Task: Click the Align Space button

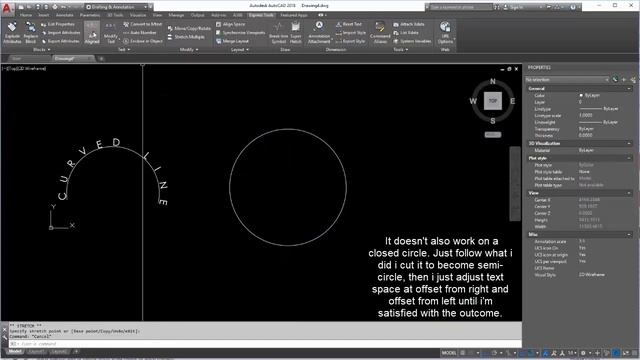Action: pos(230,24)
